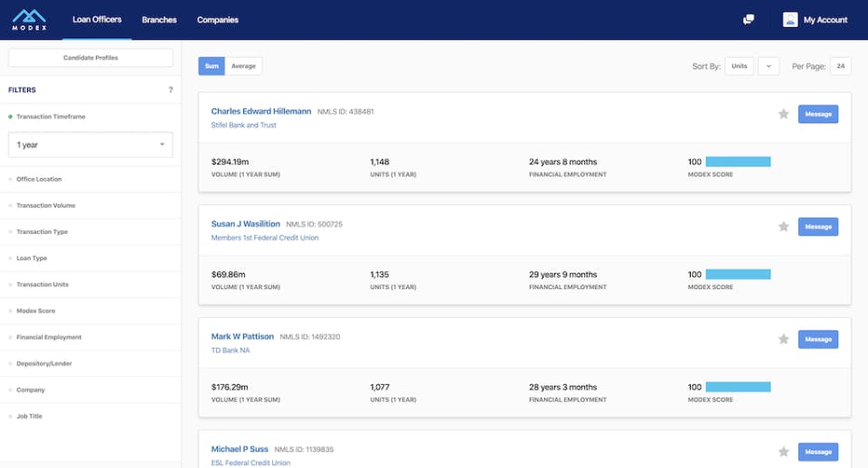Screen dimensions: 868x468
Task: Click the filters help question mark
Action: click(x=170, y=90)
